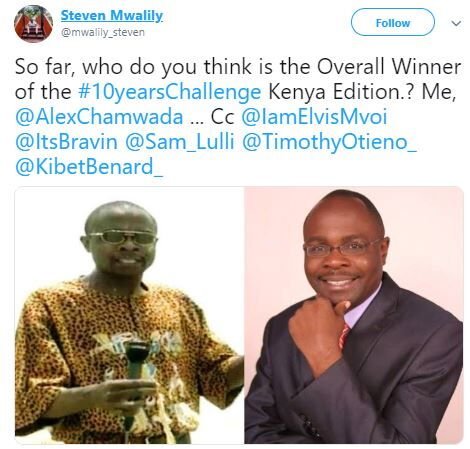Follow Steven Mwalily
The height and width of the screenshot is (449, 470).
[393, 22]
